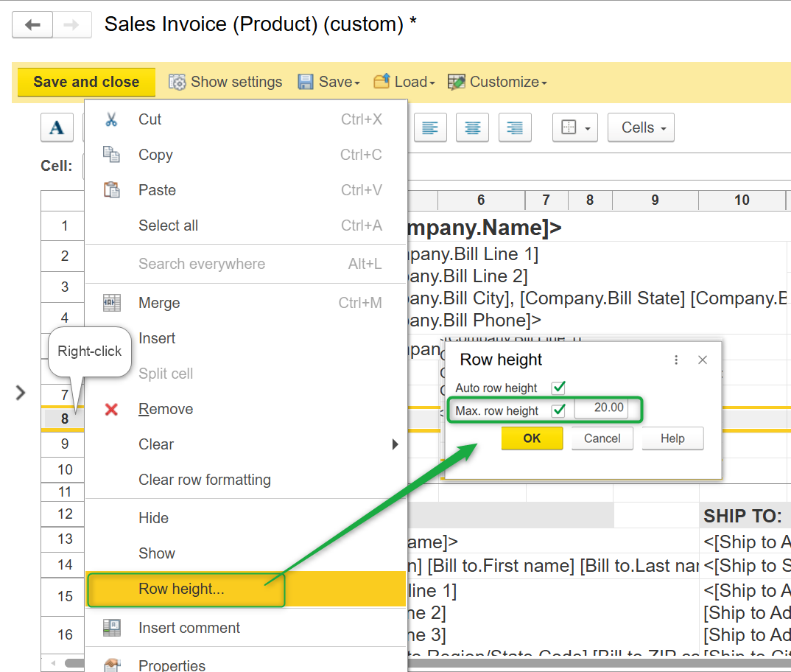Uncheck Max. row height checkbox
The height and width of the screenshot is (672, 791).
pos(559,410)
